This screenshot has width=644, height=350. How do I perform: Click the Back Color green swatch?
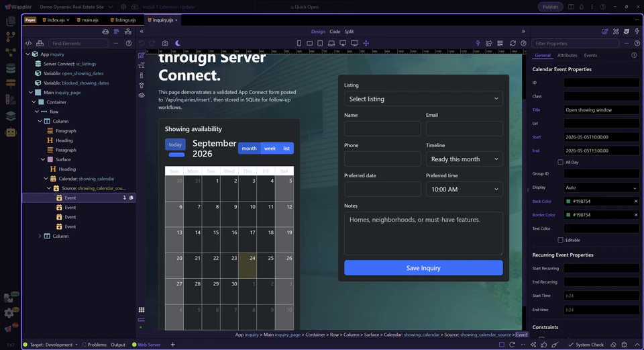pyautogui.click(x=568, y=202)
